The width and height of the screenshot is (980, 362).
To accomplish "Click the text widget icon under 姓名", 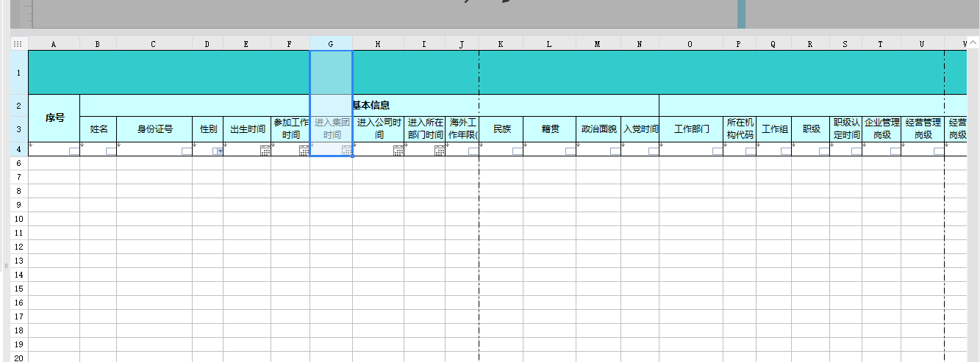I will click(111, 151).
